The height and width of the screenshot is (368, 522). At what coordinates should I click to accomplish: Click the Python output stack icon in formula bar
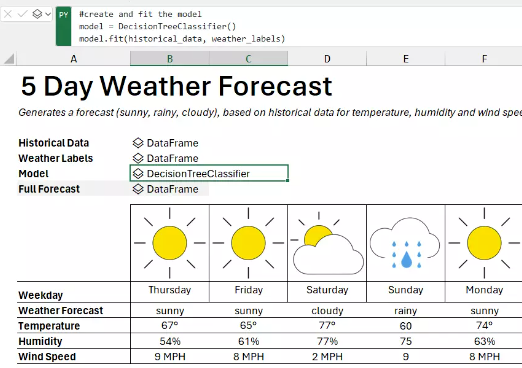coord(37,14)
